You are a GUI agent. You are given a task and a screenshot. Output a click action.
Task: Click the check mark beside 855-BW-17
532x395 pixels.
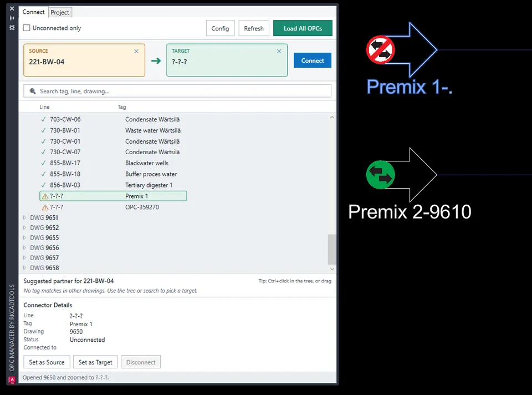[x=43, y=163]
